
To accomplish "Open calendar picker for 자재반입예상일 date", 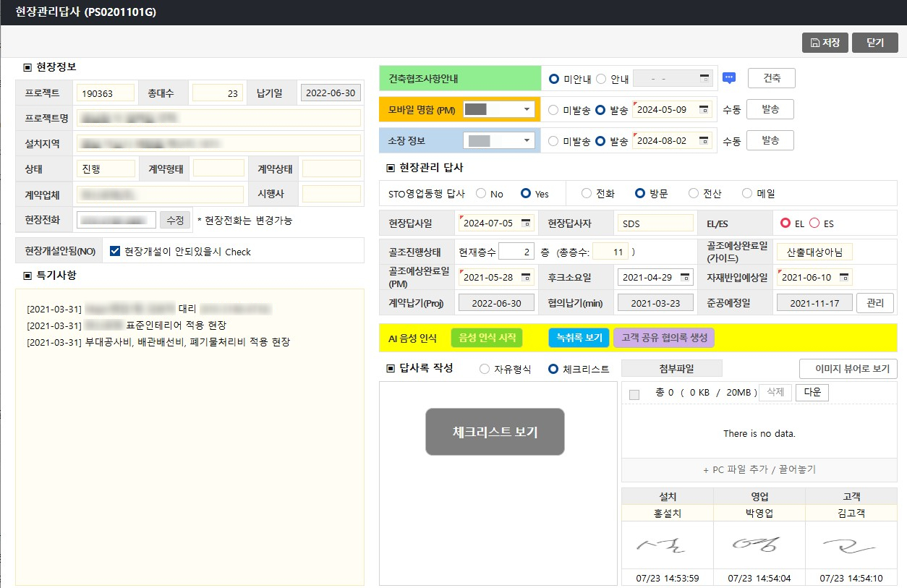I will click(x=843, y=278).
